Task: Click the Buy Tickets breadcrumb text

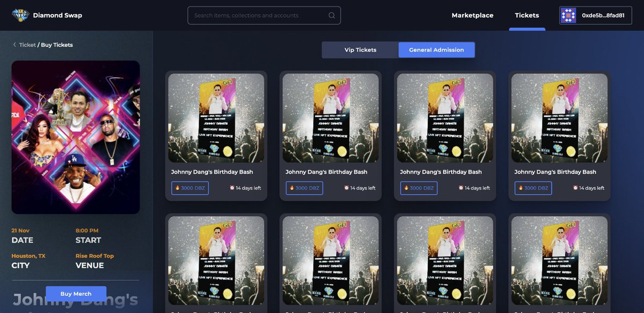Action: click(x=56, y=45)
